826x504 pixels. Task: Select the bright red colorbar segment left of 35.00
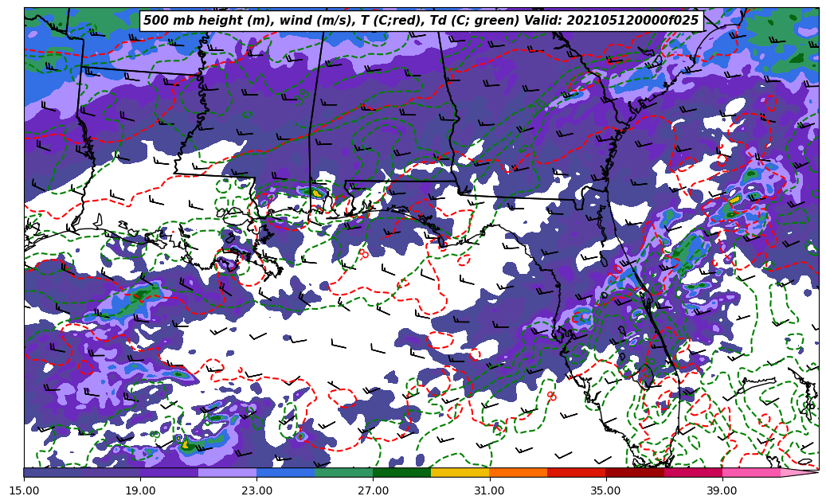pos(577,472)
